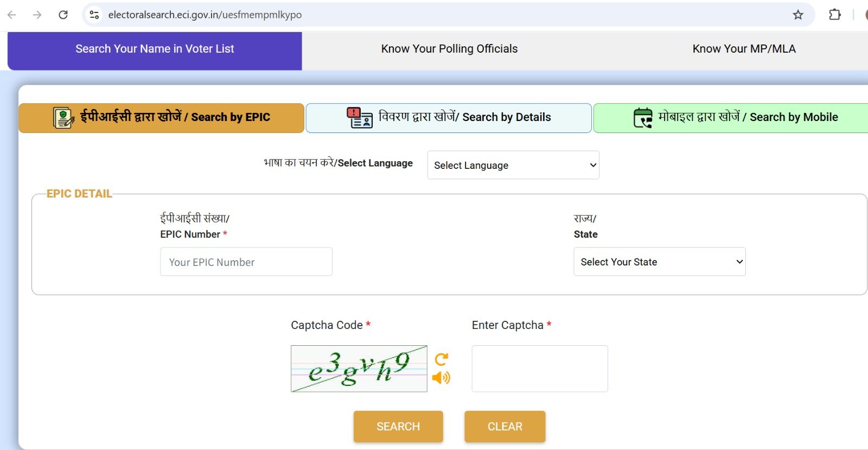Bookmark this page with the star icon

click(x=797, y=15)
